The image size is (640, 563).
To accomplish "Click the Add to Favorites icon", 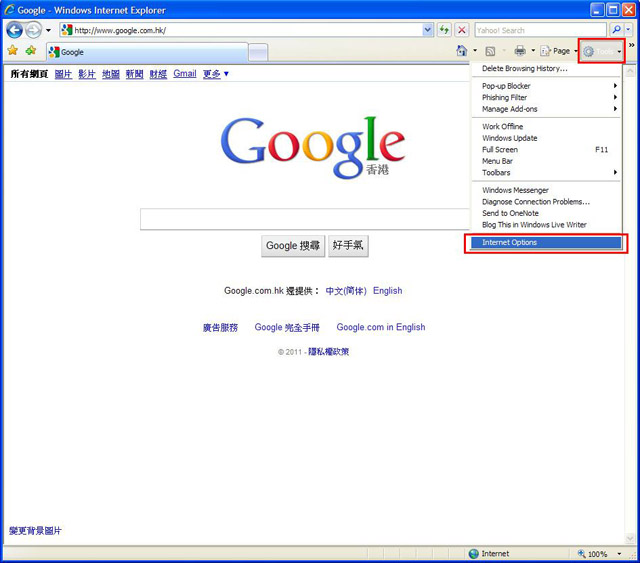I will click(x=31, y=51).
